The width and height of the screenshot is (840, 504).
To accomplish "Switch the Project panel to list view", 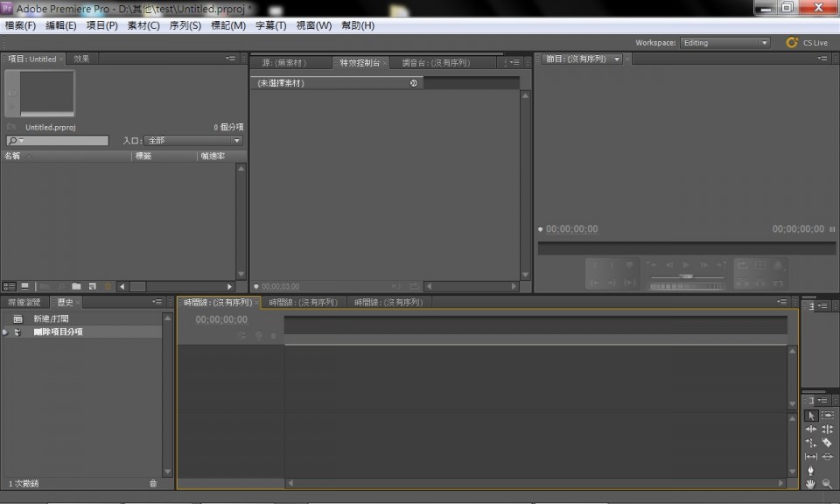I will tap(9, 286).
